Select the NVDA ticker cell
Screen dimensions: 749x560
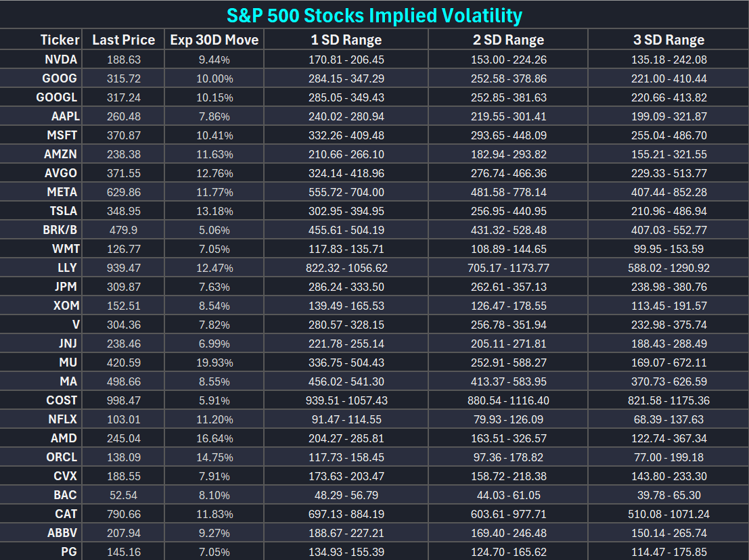(61, 60)
